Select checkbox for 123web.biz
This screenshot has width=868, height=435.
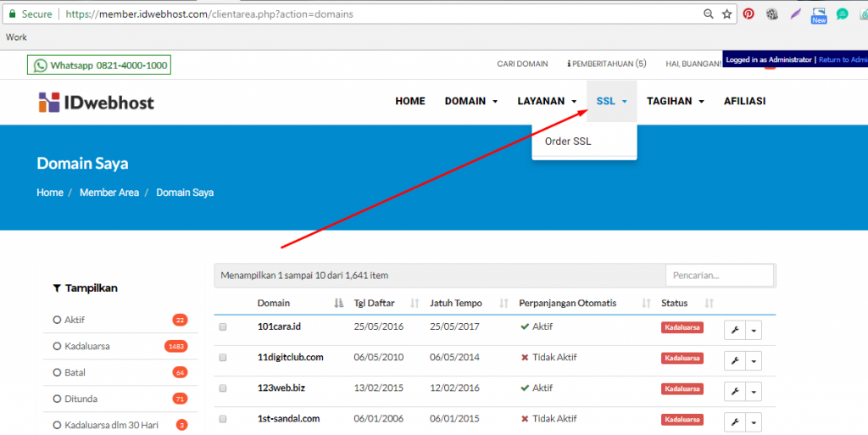pyautogui.click(x=223, y=388)
